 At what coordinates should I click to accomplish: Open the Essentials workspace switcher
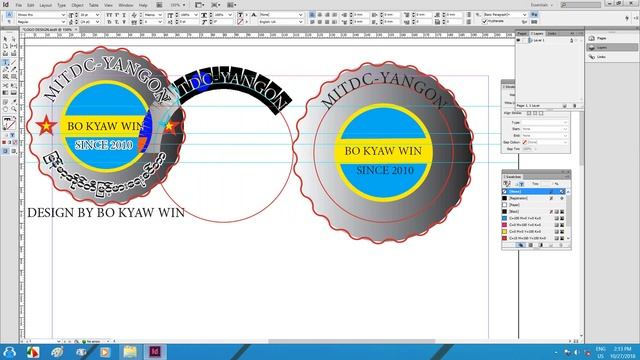tap(542, 5)
